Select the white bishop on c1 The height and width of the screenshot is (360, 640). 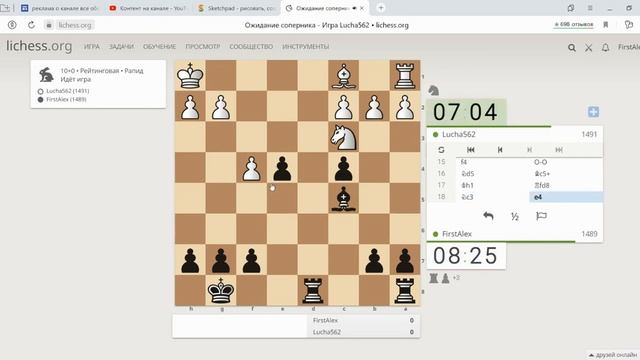[343, 76]
